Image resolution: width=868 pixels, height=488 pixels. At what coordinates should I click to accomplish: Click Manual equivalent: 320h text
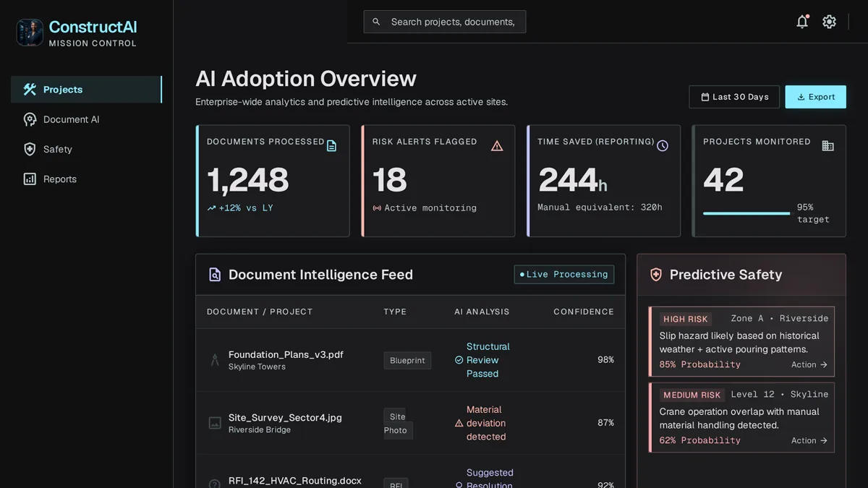click(600, 207)
